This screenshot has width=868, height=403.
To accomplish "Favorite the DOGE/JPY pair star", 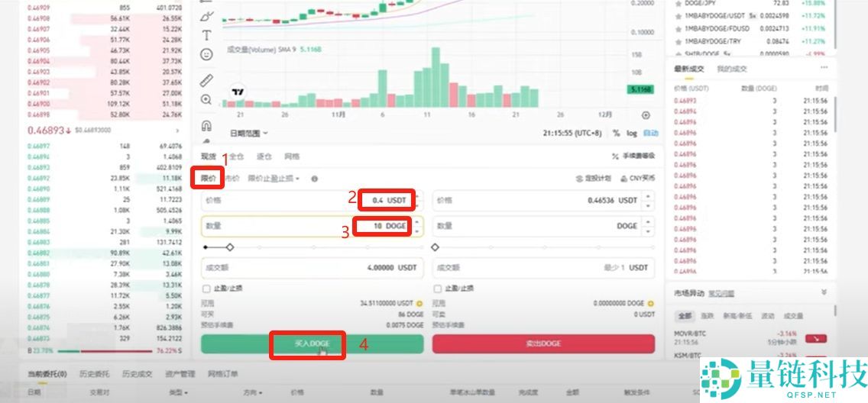I will coord(678,3).
